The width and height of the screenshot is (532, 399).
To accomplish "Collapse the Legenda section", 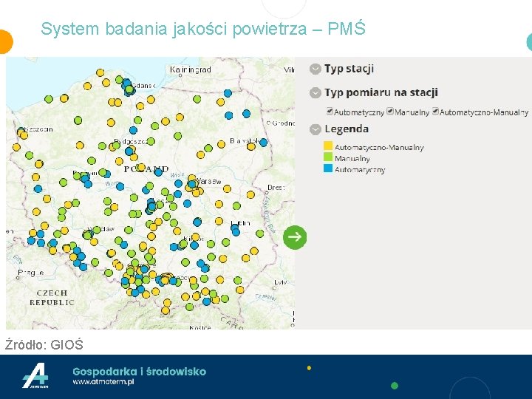I will click(316, 129).
